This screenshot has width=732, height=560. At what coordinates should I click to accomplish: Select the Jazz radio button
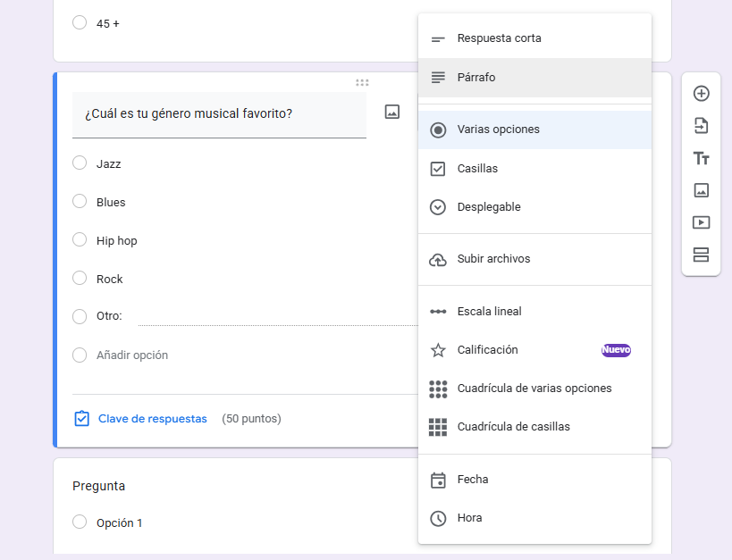click(79, 164)
